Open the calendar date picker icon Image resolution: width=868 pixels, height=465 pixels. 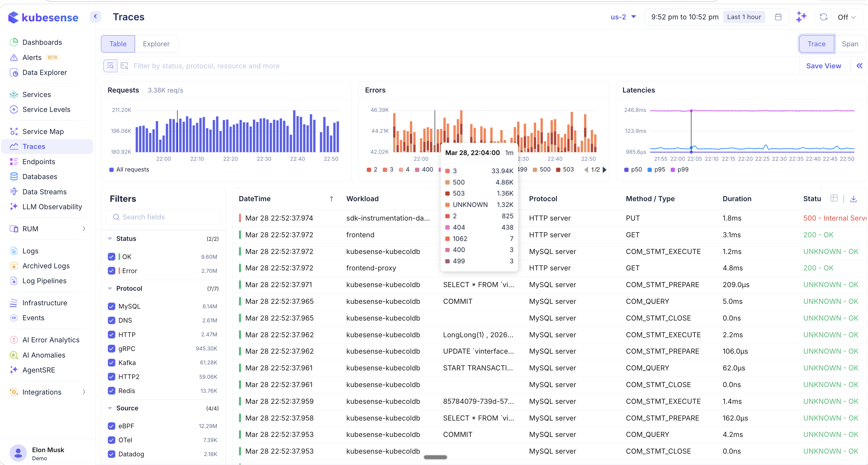pyautogui.click(x=778, y=17)
